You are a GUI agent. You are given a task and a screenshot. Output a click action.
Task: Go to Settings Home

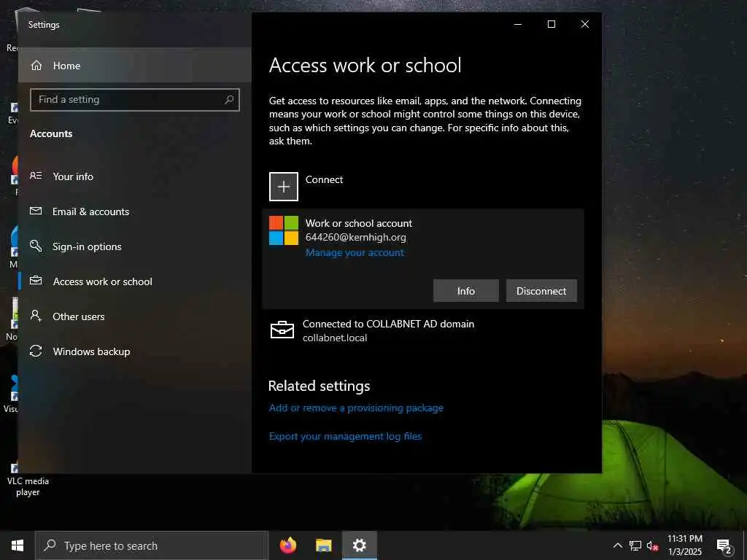click(x=135, y=65)
